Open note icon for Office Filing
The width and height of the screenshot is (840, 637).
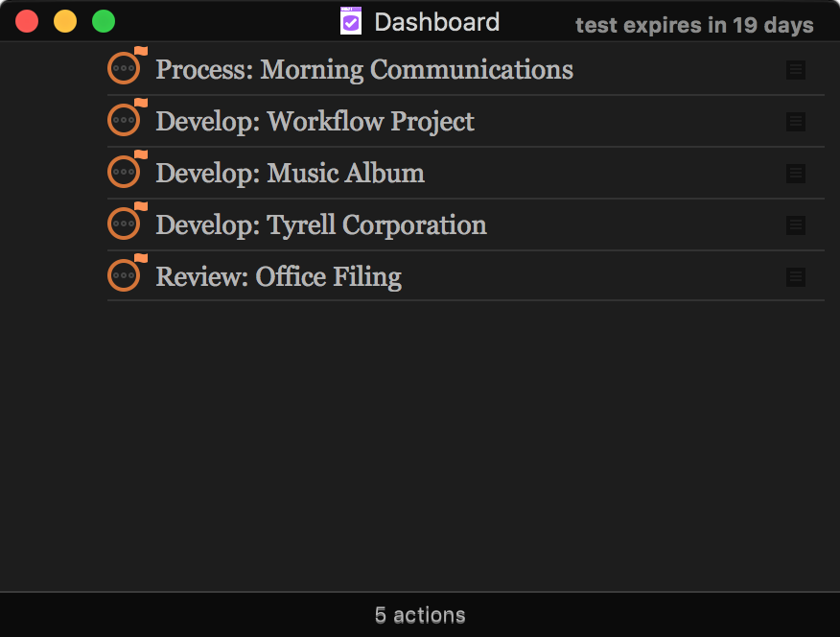(795, 277)
